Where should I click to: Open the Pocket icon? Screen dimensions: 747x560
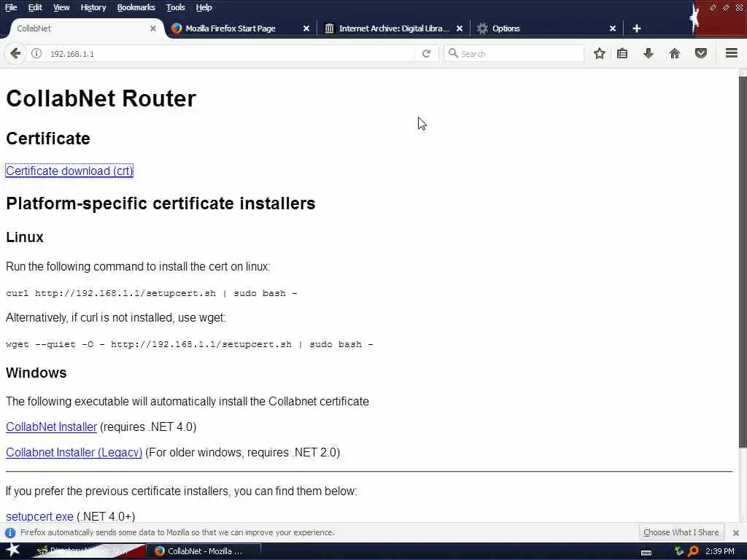tap(701, 53)
